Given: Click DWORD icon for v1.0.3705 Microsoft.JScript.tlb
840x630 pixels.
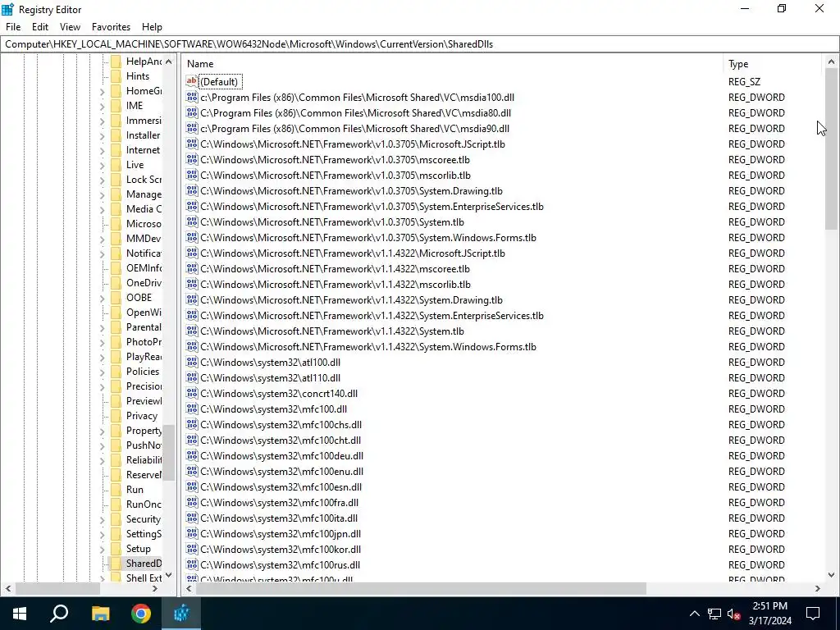Looking at the screenshot, I should [x=192, y=144].
